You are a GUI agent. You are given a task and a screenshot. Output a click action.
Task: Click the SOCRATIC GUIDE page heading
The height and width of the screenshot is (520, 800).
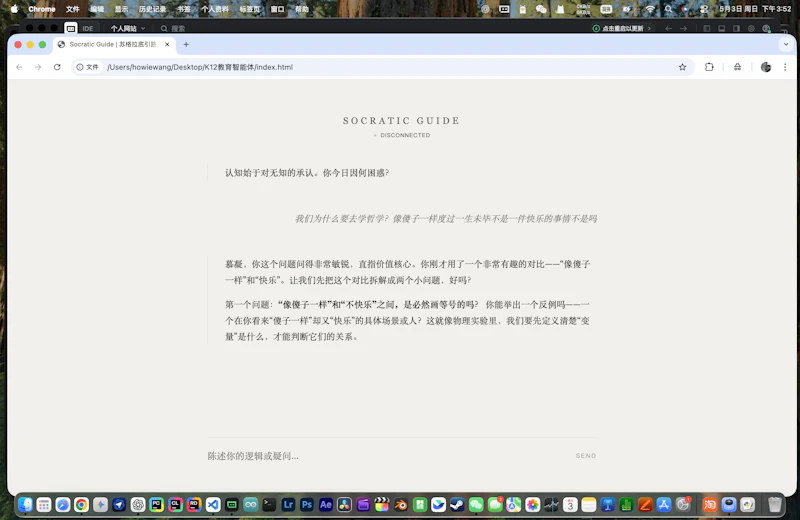(402, 120)
